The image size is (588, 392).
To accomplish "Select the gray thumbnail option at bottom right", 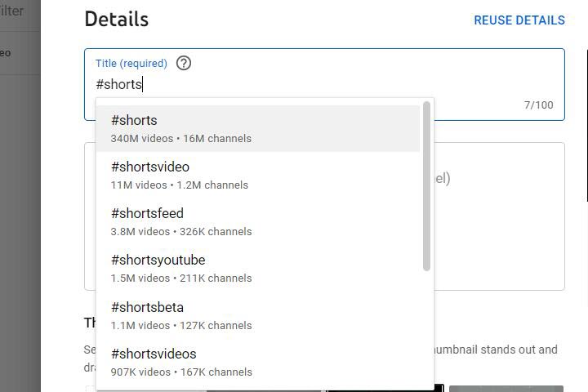I will 506,389.
